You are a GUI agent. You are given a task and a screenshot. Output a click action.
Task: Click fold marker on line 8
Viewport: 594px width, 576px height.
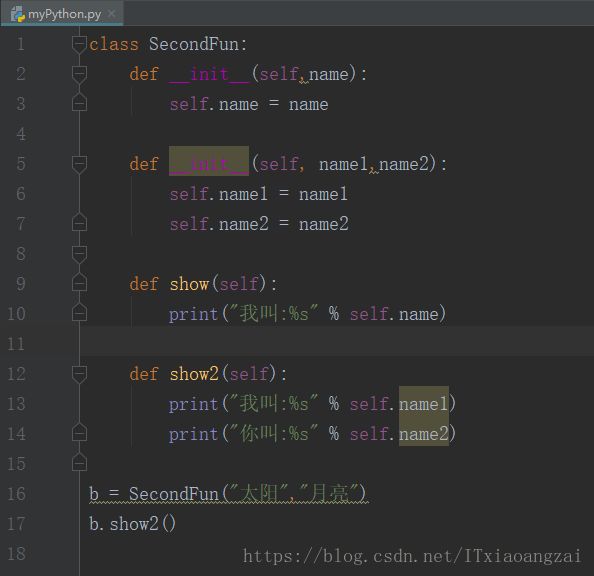click(x=80, y=254)
